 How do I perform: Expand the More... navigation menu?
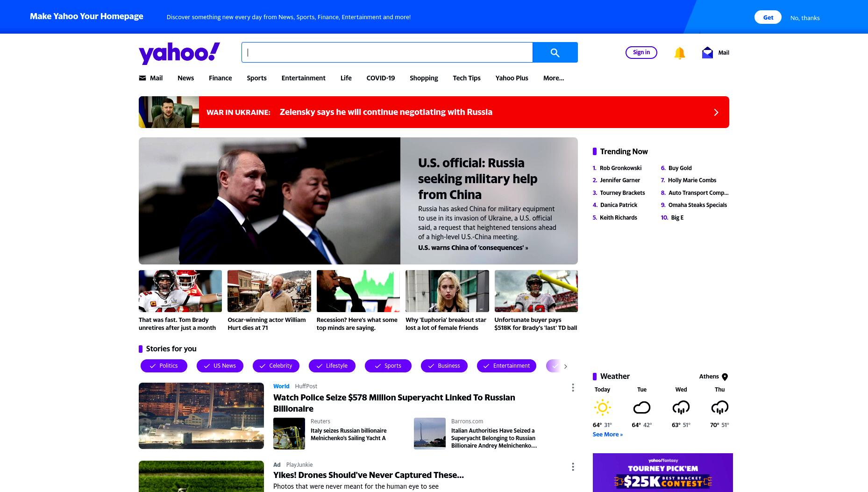(x=554, y=78)
